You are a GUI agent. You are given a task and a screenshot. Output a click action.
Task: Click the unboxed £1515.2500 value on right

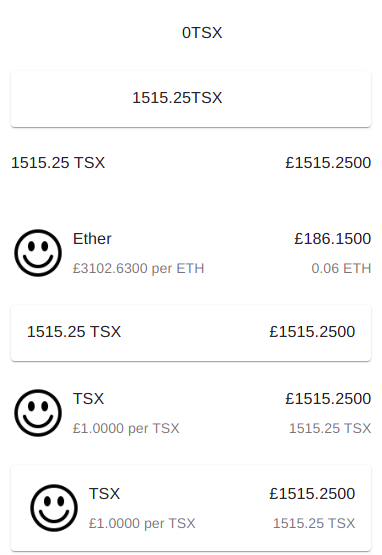point(328,163)
